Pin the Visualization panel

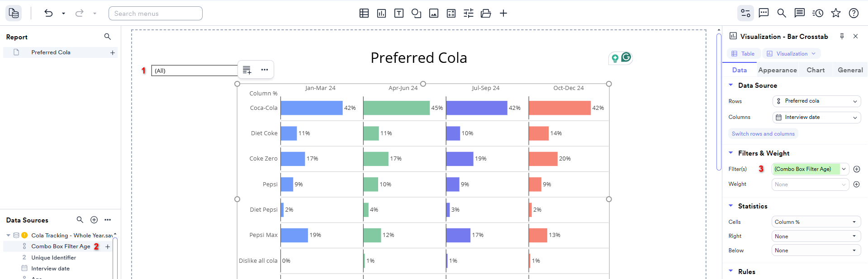842,36
